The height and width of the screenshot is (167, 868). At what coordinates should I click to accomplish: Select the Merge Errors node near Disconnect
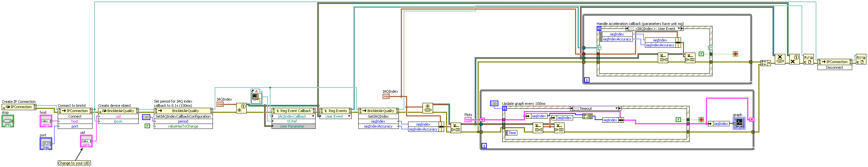[765, 63]
